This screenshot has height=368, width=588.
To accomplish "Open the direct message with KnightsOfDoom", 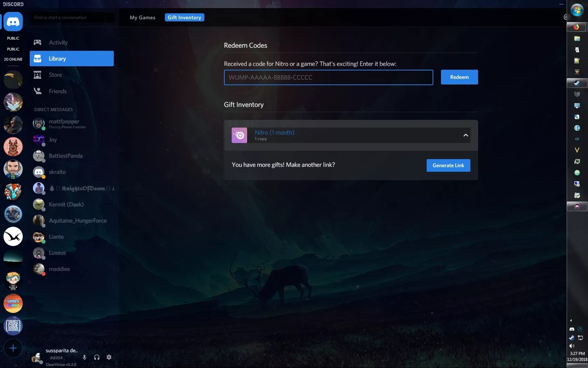I will pyautogui.click(x=72, y=188).
